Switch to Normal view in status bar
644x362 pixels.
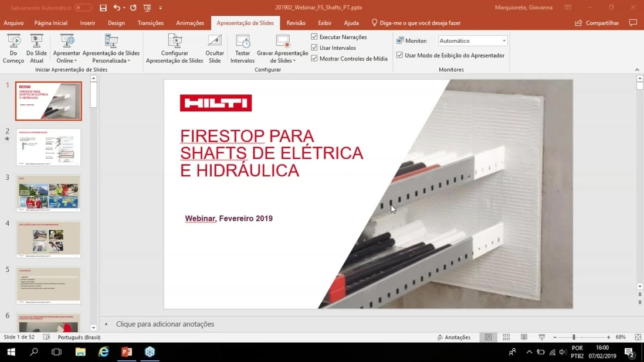pos(489,337)
